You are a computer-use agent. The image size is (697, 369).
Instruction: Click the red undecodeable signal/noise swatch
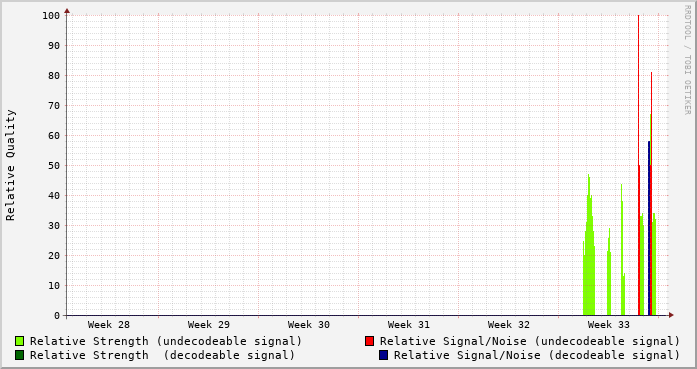coord(369,341)
